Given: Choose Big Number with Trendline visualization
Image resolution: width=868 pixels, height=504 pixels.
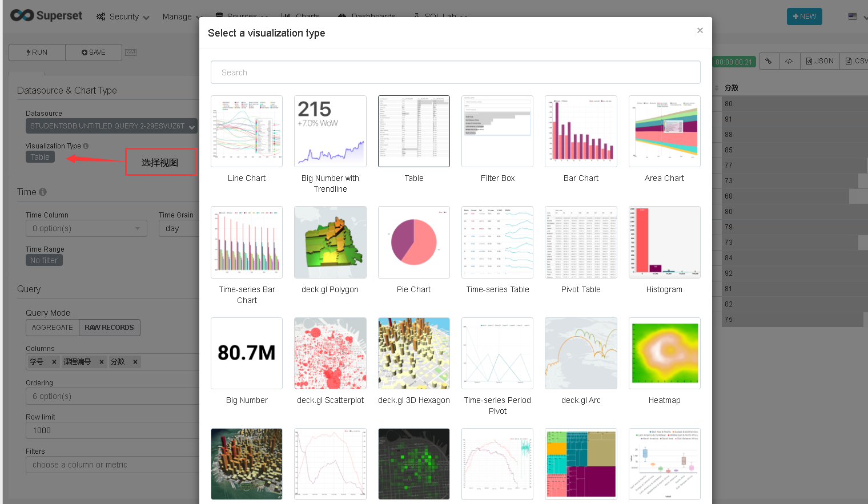Looking at the screenshot, I should point(330,131).
